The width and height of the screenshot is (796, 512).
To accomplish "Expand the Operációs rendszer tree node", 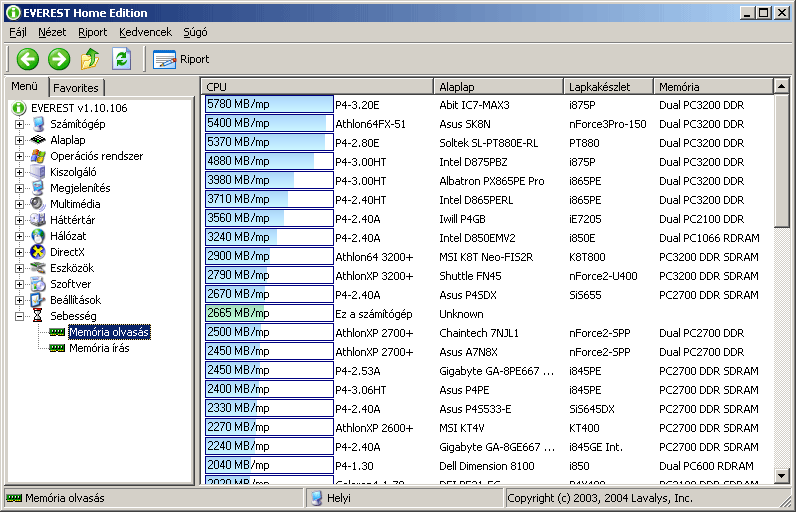I will (19, 156).
